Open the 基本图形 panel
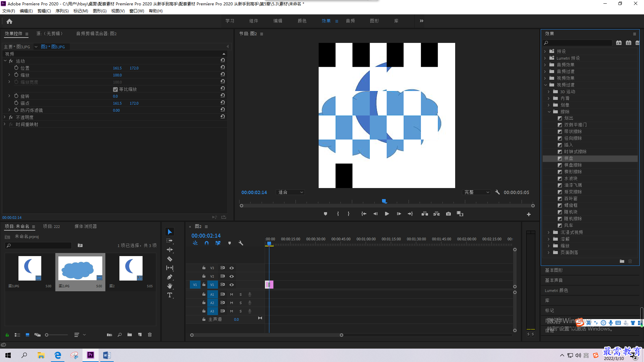Image resolution: width=644 pixels, height=362 pixels. coord(554,270)
